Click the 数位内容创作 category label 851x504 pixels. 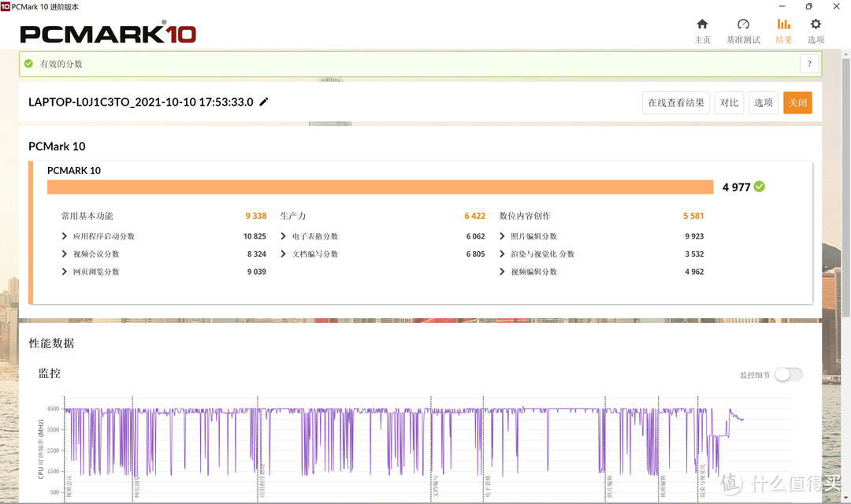525,216
